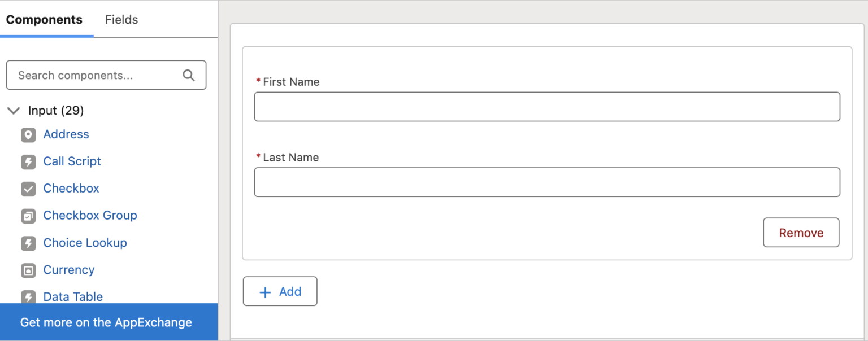This screenshot has width=868, height=341.
Task: Click inside the Last Name input field
Action: click(x=546, y=182)
